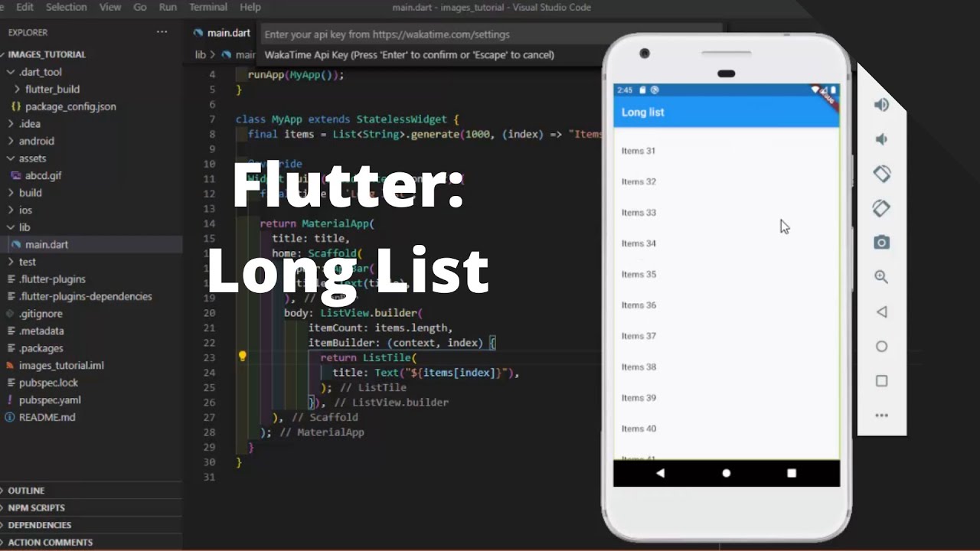Screen dimensions: 980x551
Task: Open emulator extended controls three-dot menu
Action: point(881,416)
